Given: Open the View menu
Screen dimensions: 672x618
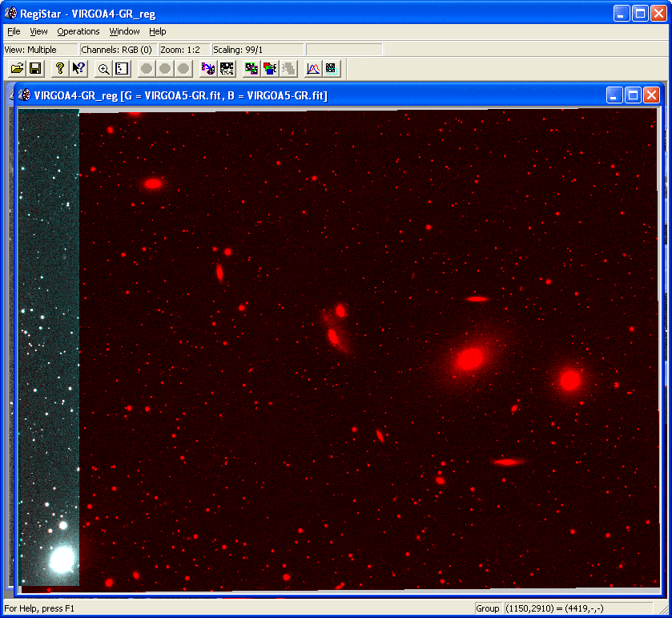Looking at the screenshot, I should pyautogui.click(x=39, y=31).
